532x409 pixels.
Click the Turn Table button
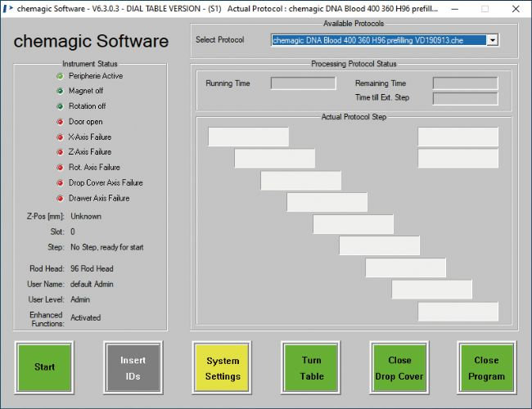(311, 367)
